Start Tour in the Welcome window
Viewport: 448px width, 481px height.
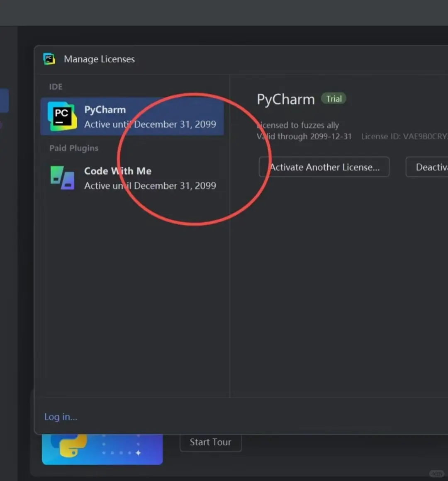click(x=210, y=442)
